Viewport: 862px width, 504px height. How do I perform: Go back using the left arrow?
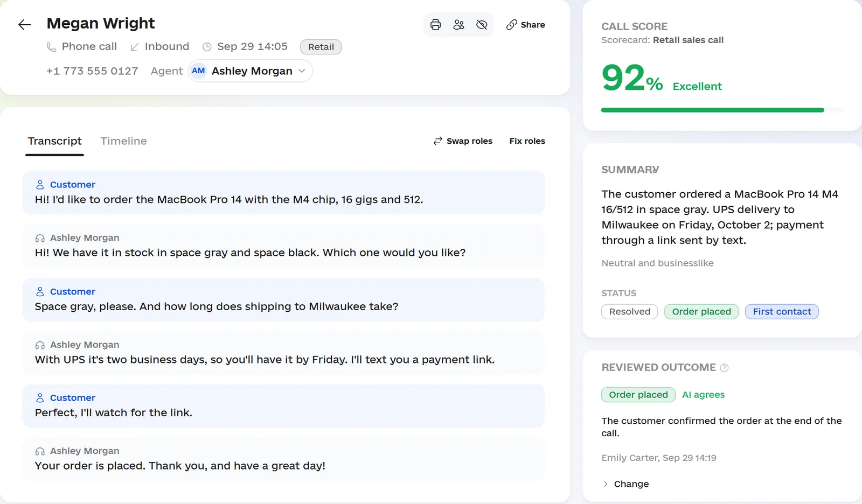point(24,25)
